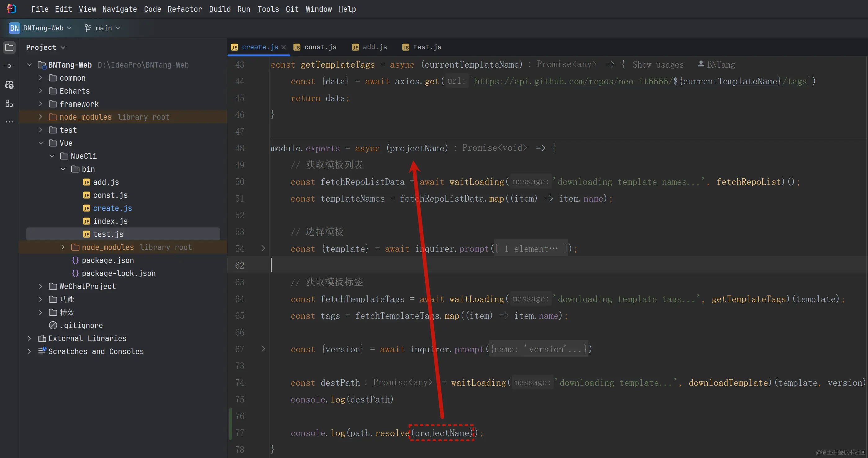Expand the folded '1 element' array placeholder
Screen dimensions: 868x458
(531, 249)
